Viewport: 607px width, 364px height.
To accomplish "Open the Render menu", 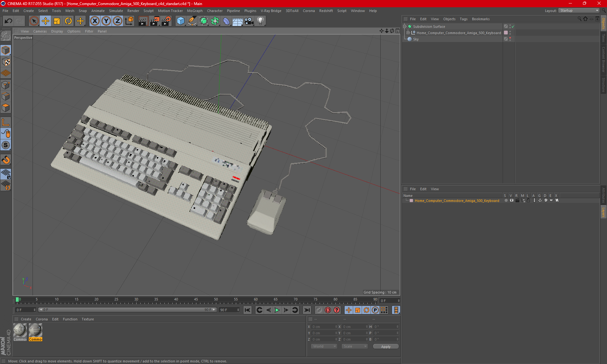I will (133, 11).
